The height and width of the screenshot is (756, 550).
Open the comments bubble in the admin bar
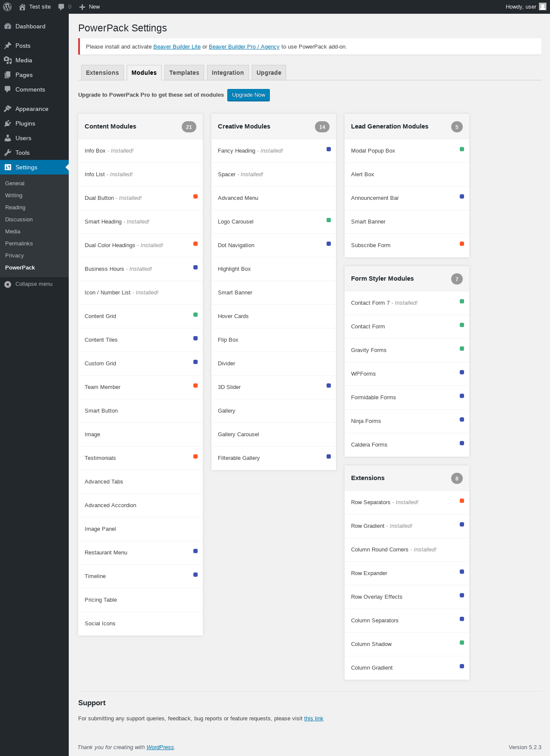pos(61,7)
